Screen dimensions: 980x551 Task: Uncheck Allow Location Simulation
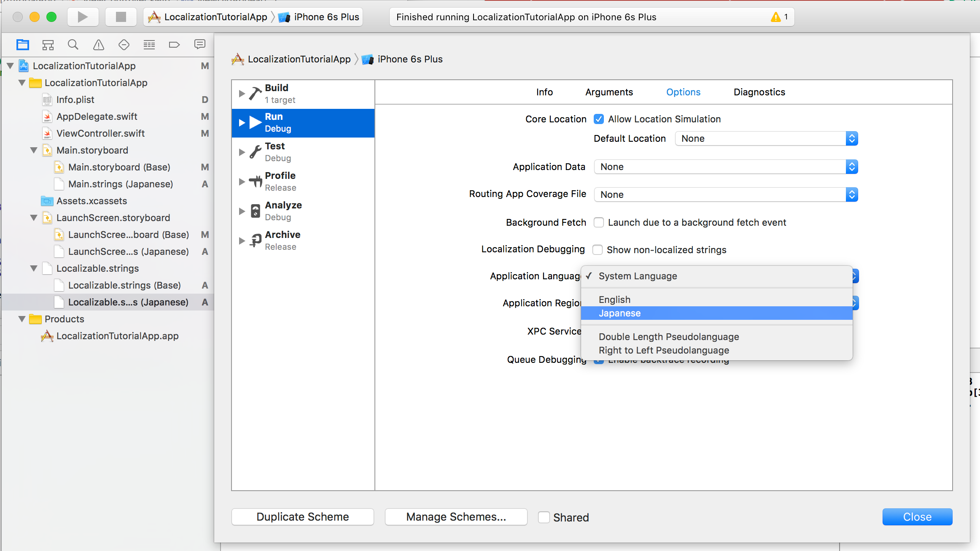[x=599, y=119]
